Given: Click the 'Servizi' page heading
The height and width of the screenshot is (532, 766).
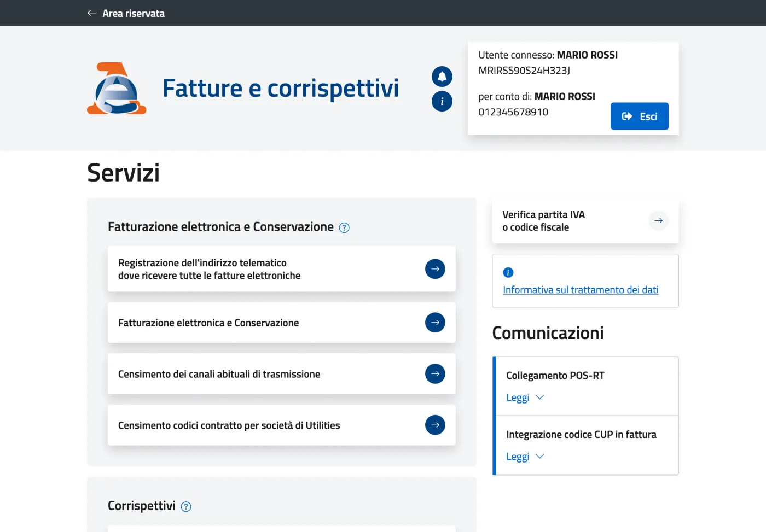Looking at the screenshot, I should (123, 173).
